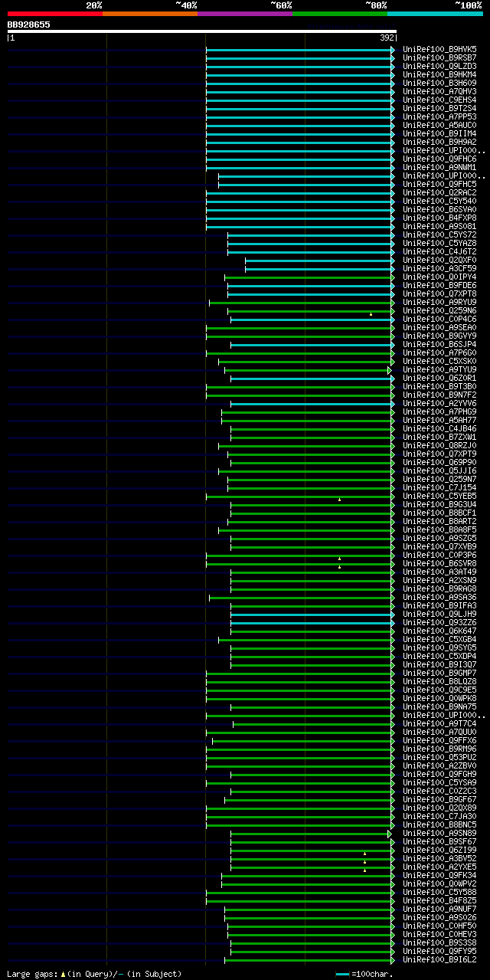Click the hollow arrowhead on the A9TYU9 bar
The width and height of the screenshot is (490, 980).
[390, 369]
